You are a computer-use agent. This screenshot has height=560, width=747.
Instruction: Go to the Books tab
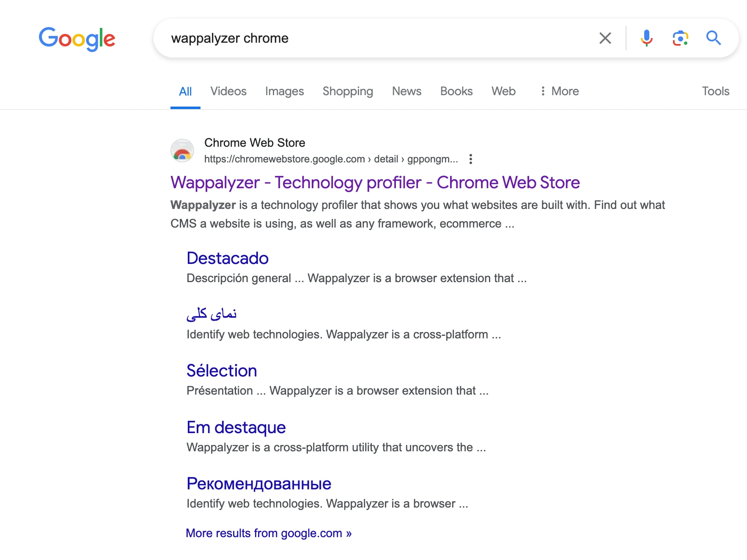(x=456, y=91)
